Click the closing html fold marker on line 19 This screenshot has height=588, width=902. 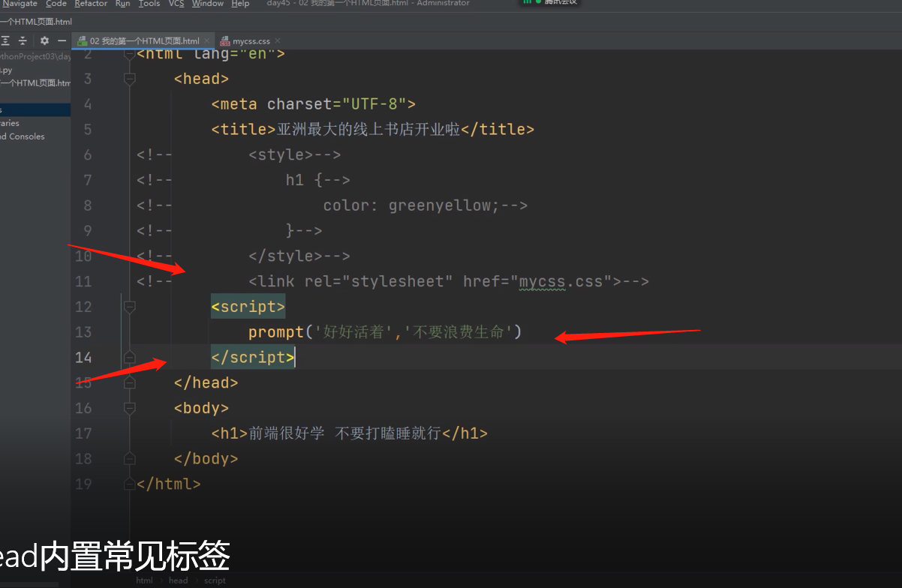pyautogui.click(x=129, y=484)
